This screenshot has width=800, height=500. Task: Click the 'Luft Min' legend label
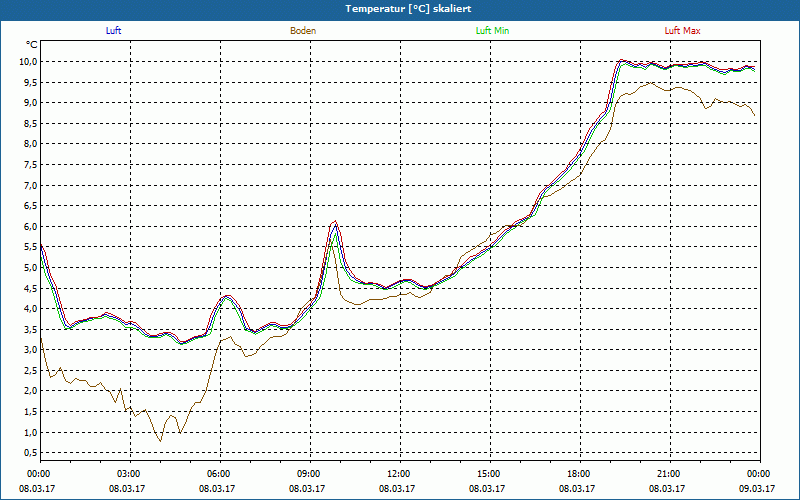coord(492,31)
